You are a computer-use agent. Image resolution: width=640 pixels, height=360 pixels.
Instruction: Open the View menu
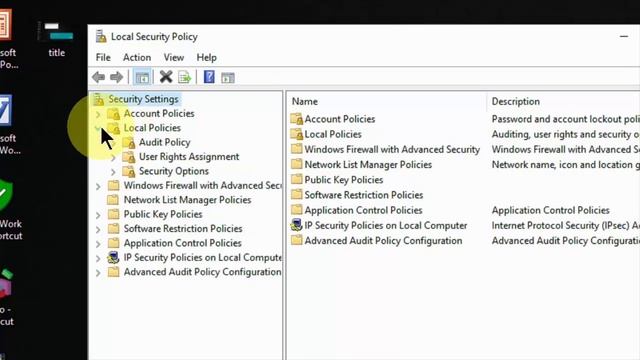174,58
